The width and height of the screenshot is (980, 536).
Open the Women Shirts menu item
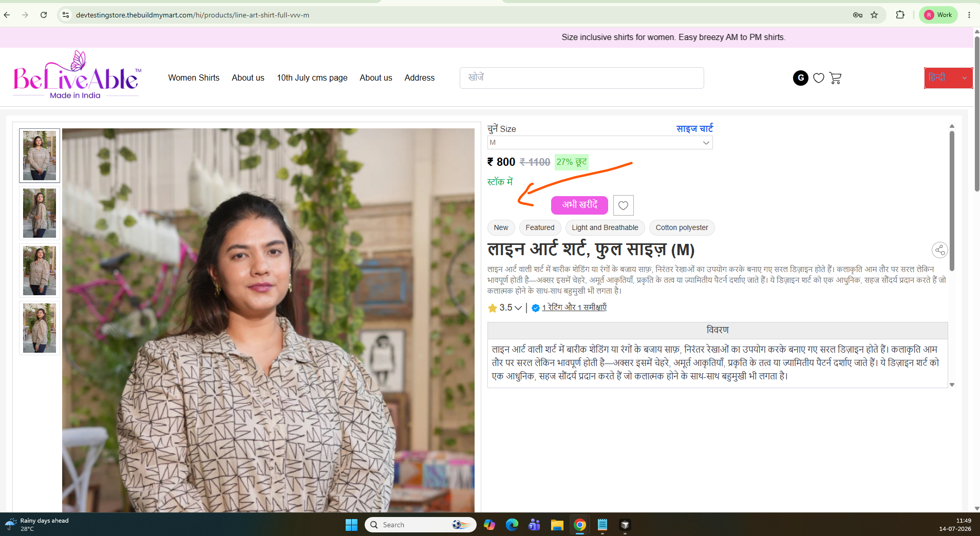[x=194, y=78]
